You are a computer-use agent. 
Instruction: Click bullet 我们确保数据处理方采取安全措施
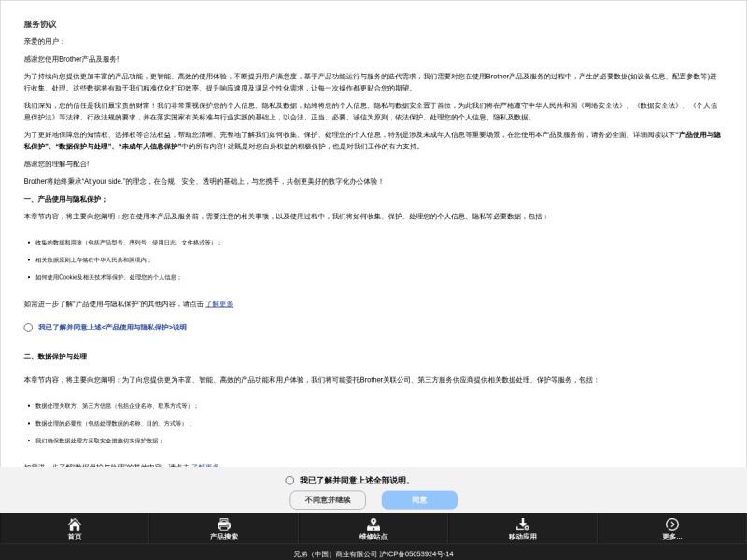pyautogui.click(x=99, y=441)
